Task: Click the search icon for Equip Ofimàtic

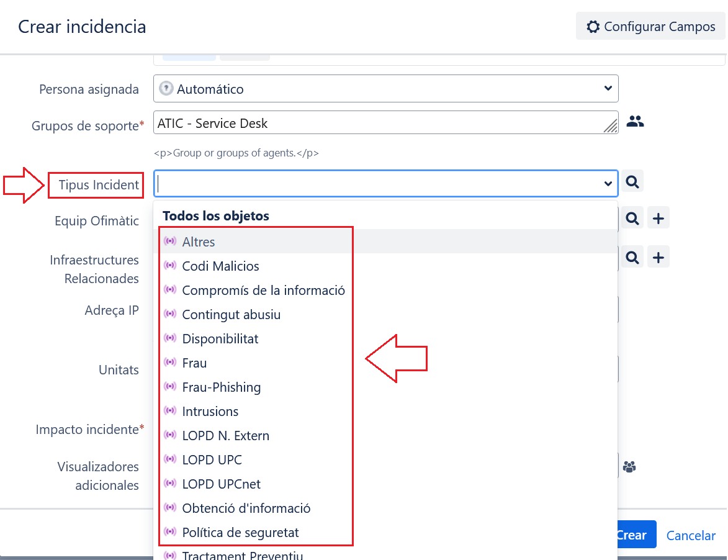Action: tap(632, 219)
